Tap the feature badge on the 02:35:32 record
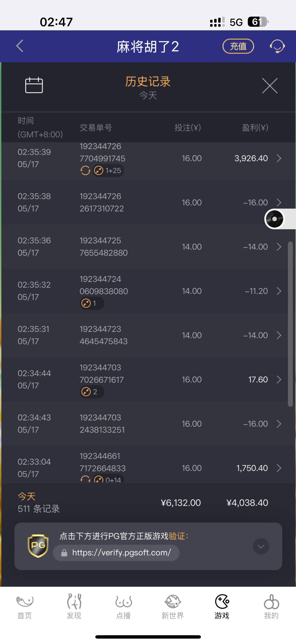 tap(91, 303)
